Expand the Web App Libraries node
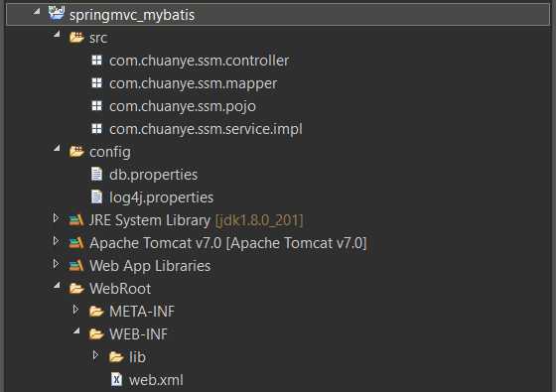The image size is (556, 392). click(56, 263)
